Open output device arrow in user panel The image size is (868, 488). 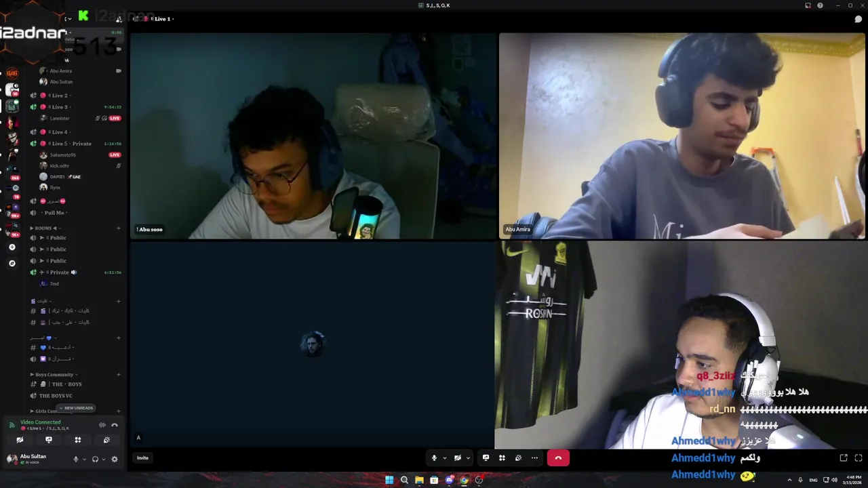(x=103, y=459)
